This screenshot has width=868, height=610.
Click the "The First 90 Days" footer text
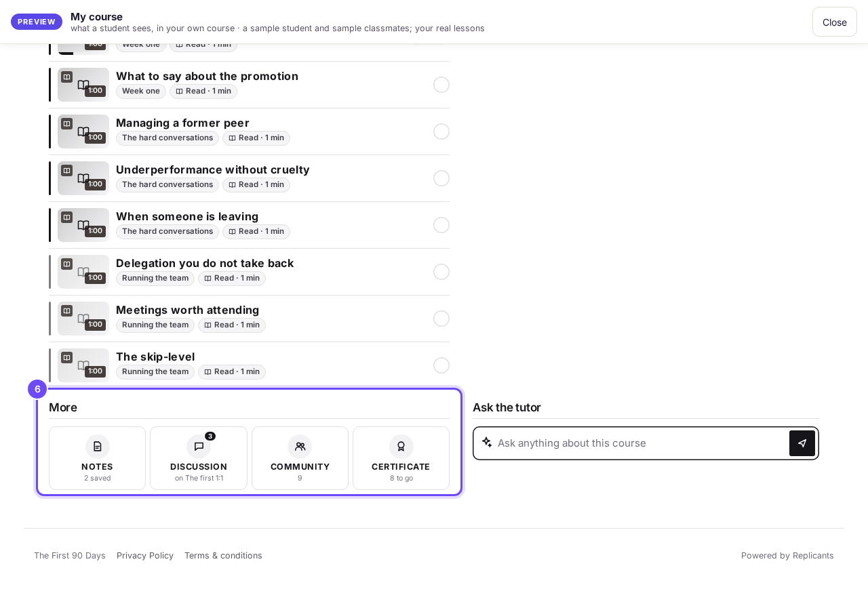(x=70, y=556)
